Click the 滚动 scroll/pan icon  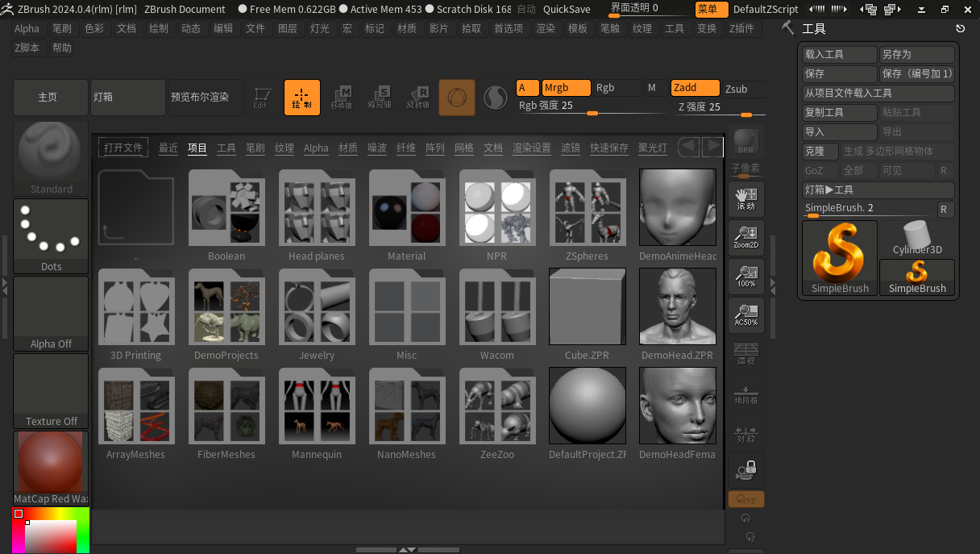pyautogui.click(x=745, y=198)
